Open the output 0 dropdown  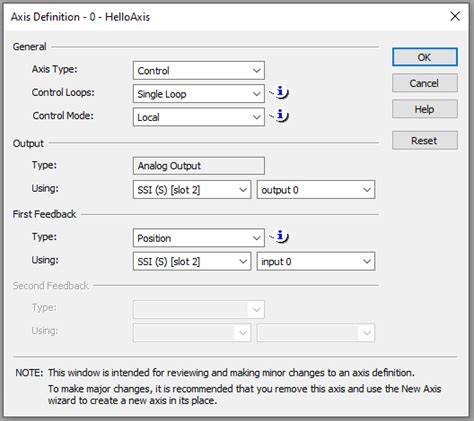[x=316, y=190]
